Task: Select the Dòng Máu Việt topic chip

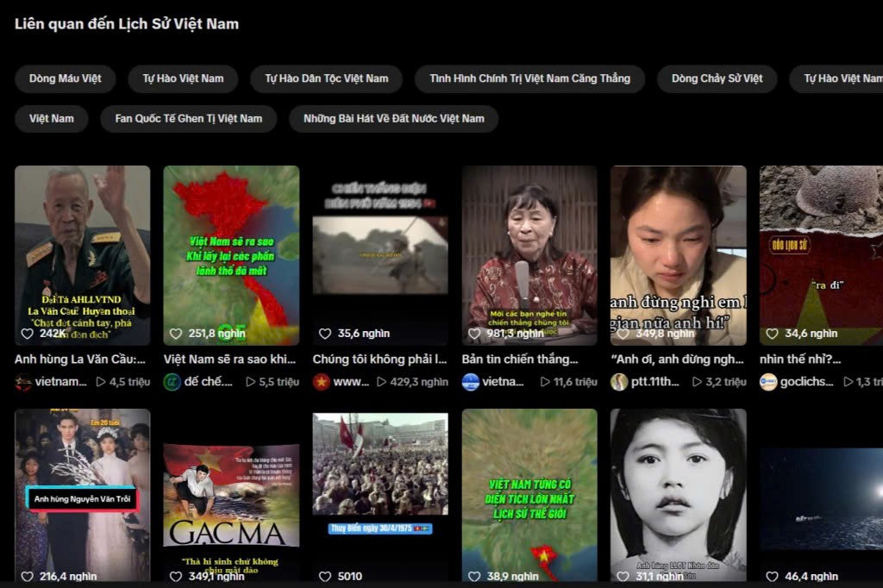Action: coord(66,78)
